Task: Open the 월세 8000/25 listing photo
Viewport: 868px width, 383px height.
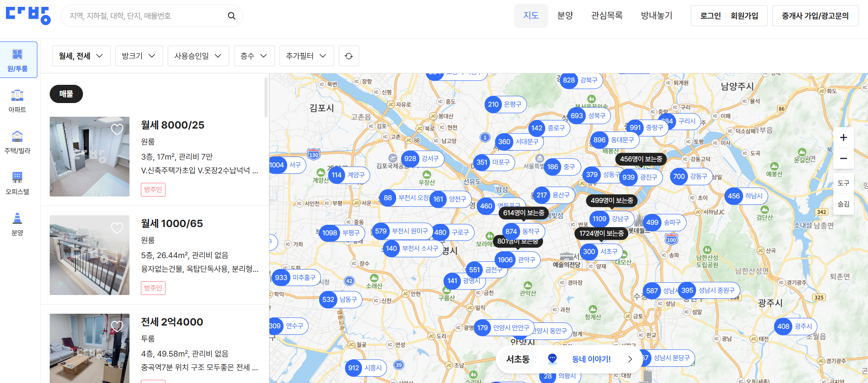Action: pos(89,156)
